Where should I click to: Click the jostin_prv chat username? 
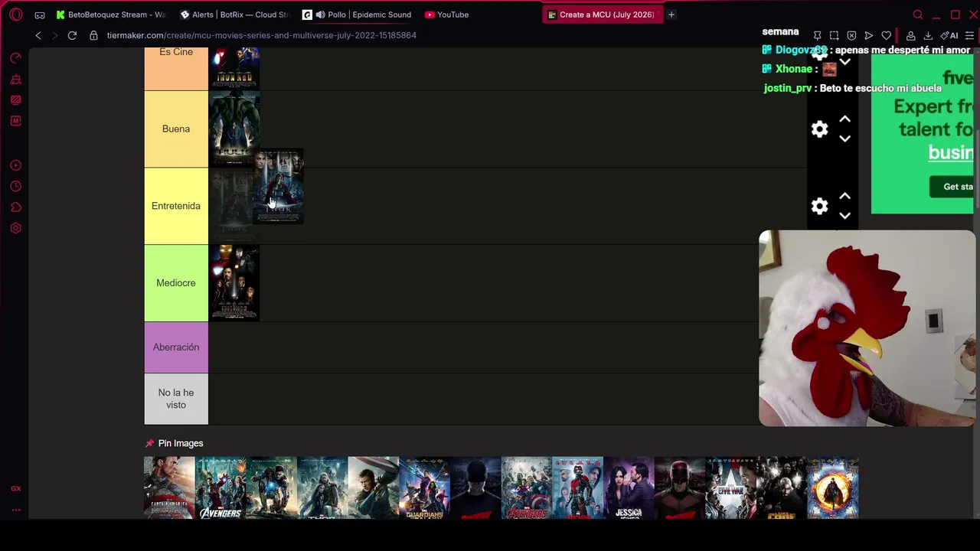pos(787,88)
